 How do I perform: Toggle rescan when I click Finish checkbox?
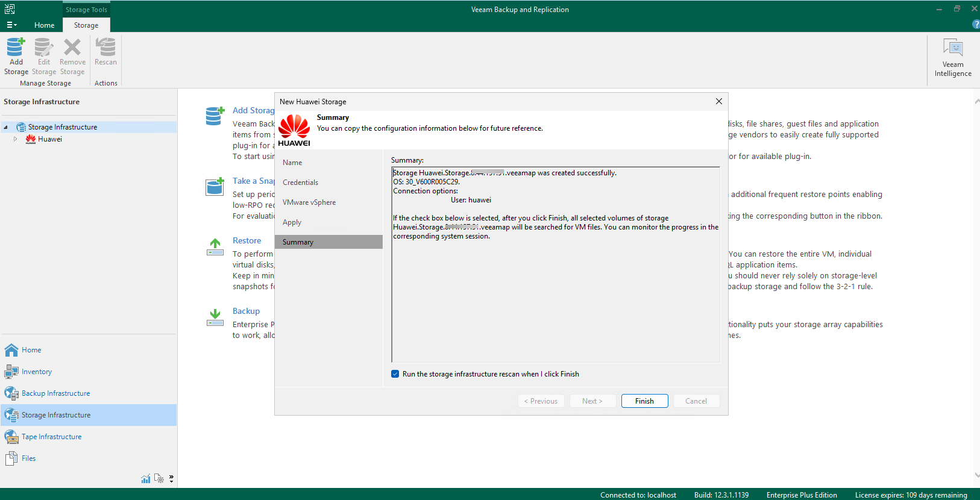click(x=395, y=374)
